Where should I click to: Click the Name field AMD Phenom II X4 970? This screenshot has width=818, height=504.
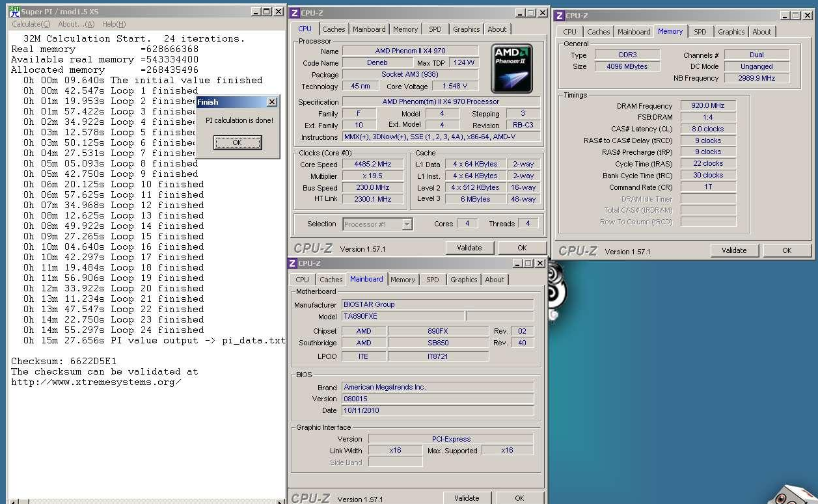click(x=410, y=51)
